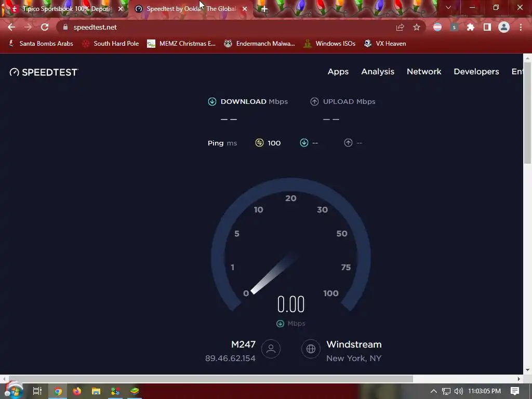Close the Tipico Sportsbook tab
This screenshot has height=399, width=532.
[x=121, y=9]
